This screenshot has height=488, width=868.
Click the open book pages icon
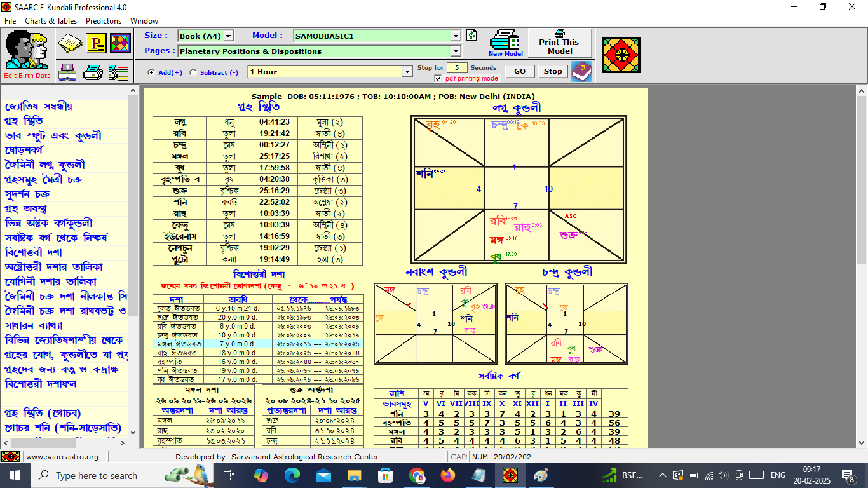point(70,43)
